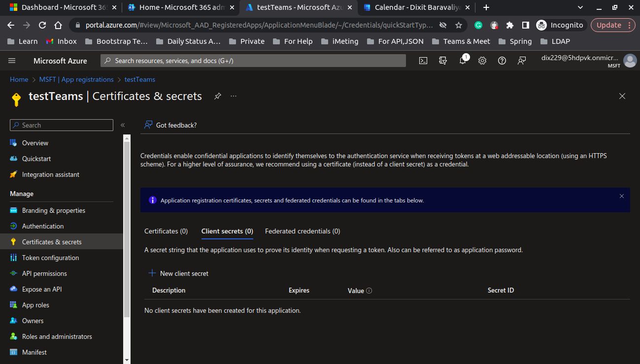
Task: Bookmark this page with the star
Action: (x=459, y=25)
